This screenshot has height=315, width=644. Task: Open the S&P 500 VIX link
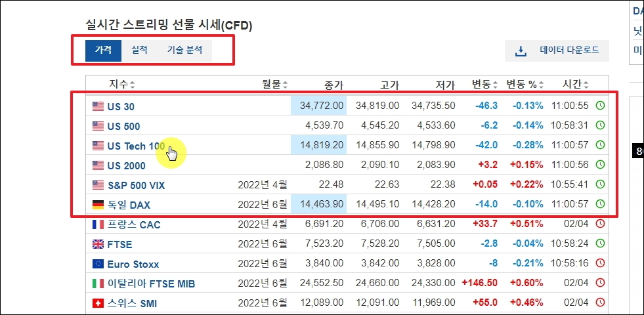point(137,186)
